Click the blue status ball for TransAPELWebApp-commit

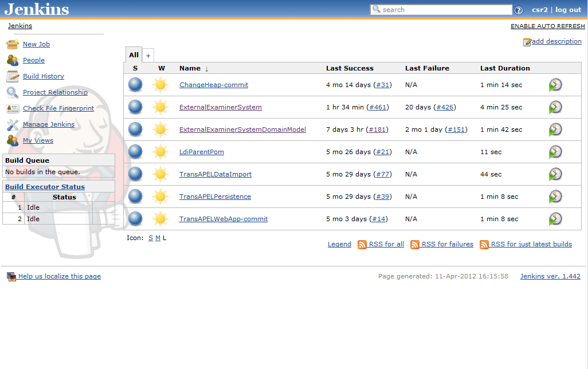pyautogui.click(x=135, y=218)
